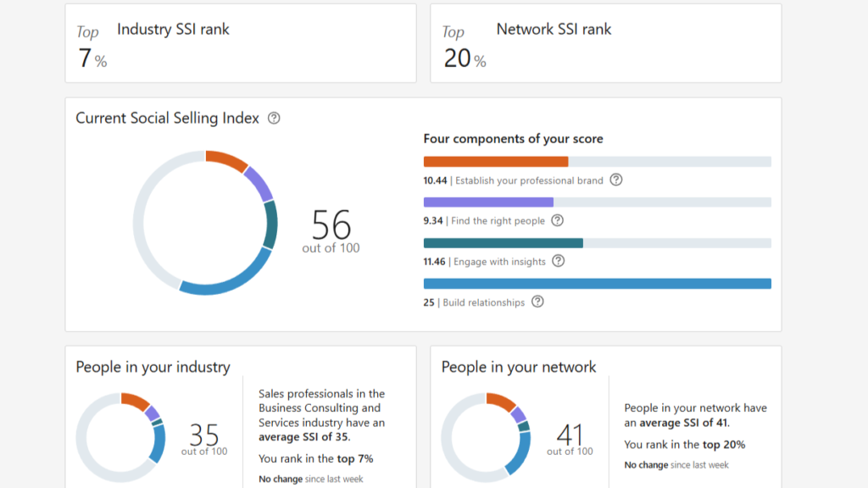Click help icon beside Current Social Selling Index
This screenshot has width=868, height=488.
click(274, 119)
